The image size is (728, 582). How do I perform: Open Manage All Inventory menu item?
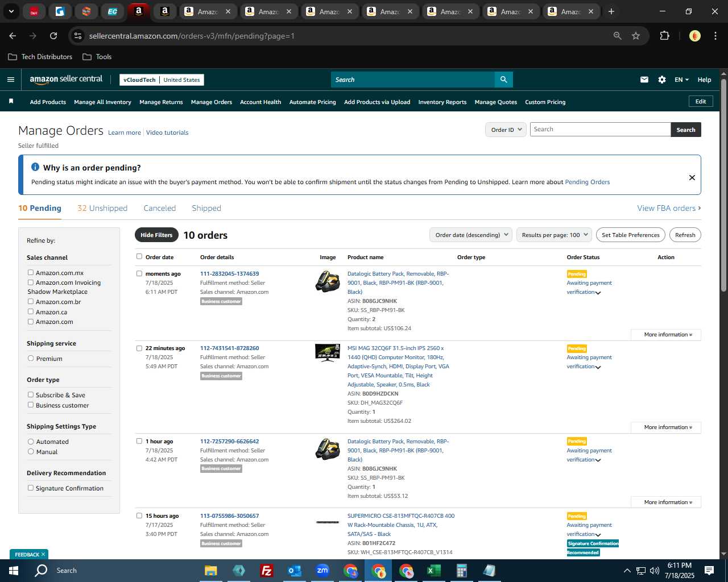(102, 102)
